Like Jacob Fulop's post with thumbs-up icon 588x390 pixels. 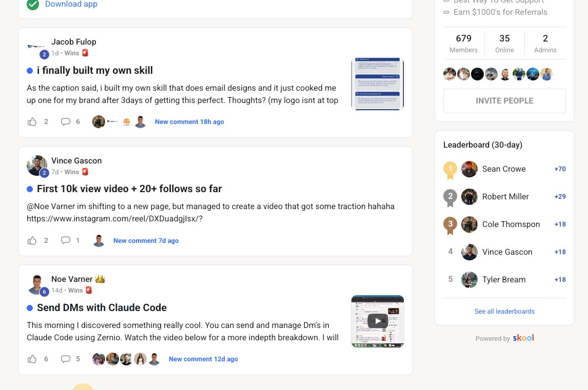click(x=32, y=121)
